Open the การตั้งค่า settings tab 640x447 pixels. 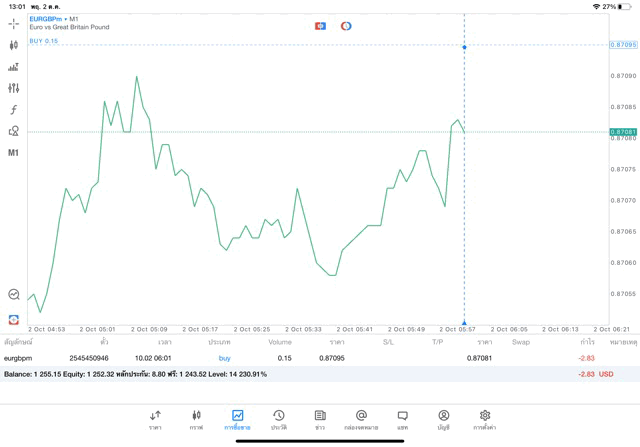click(x=484, y=420)
